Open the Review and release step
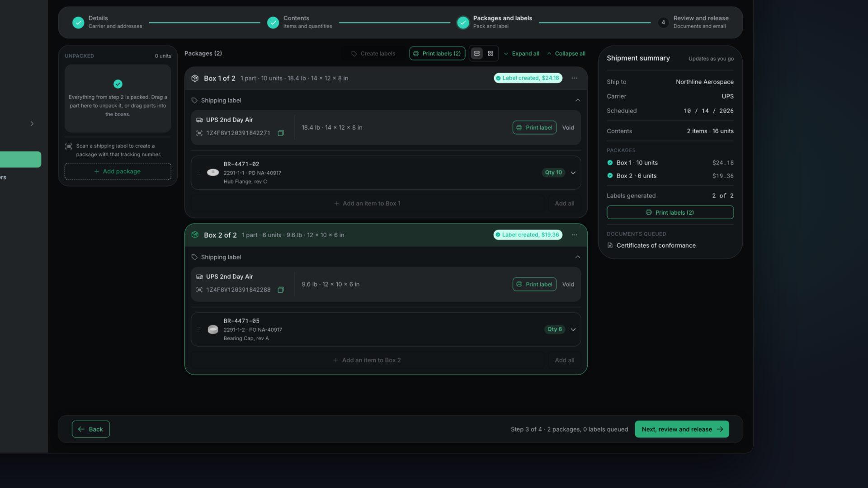This screenshot has width=868, height=488. [x=693, y=22]
